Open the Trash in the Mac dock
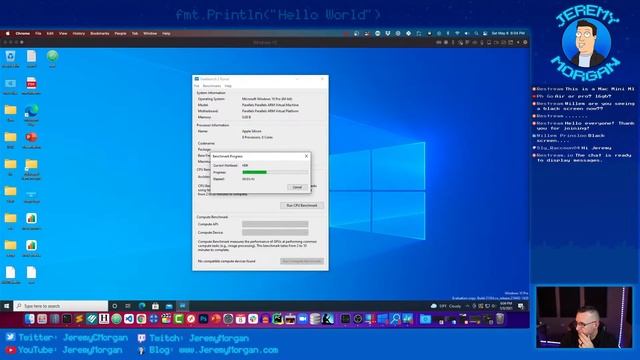 pyautogui.click(x=500, y=319)
